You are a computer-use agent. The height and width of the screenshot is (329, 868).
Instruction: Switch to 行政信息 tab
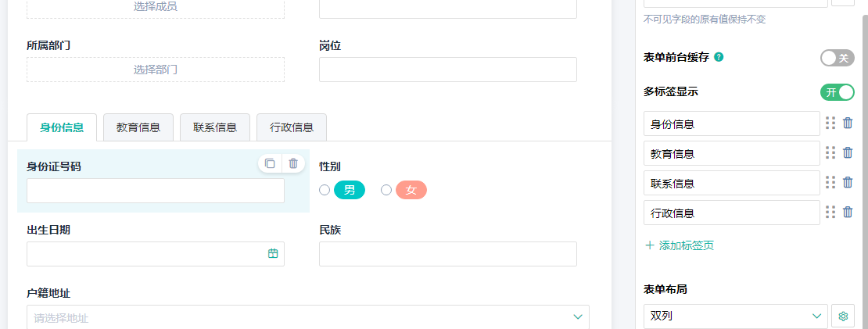292,127
